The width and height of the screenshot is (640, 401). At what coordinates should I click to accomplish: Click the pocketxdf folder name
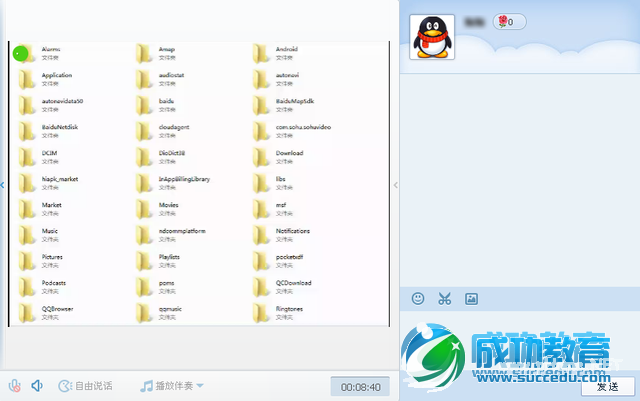pos(289,257)
